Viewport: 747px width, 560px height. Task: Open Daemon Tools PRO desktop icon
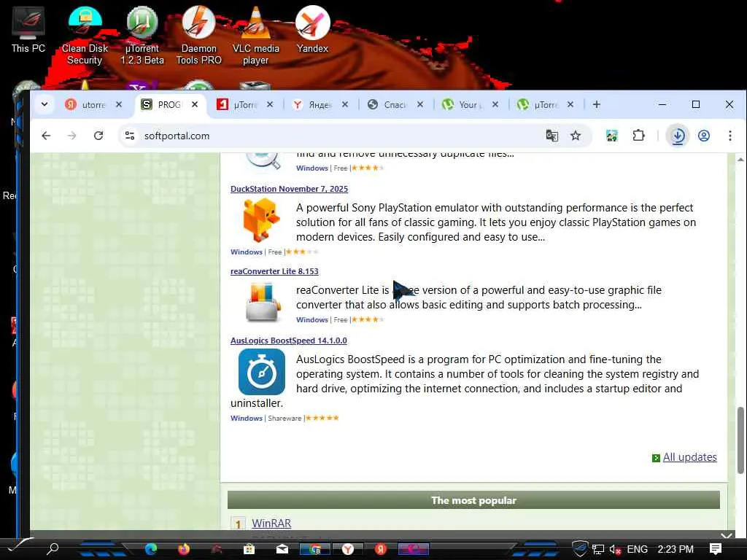198,36
